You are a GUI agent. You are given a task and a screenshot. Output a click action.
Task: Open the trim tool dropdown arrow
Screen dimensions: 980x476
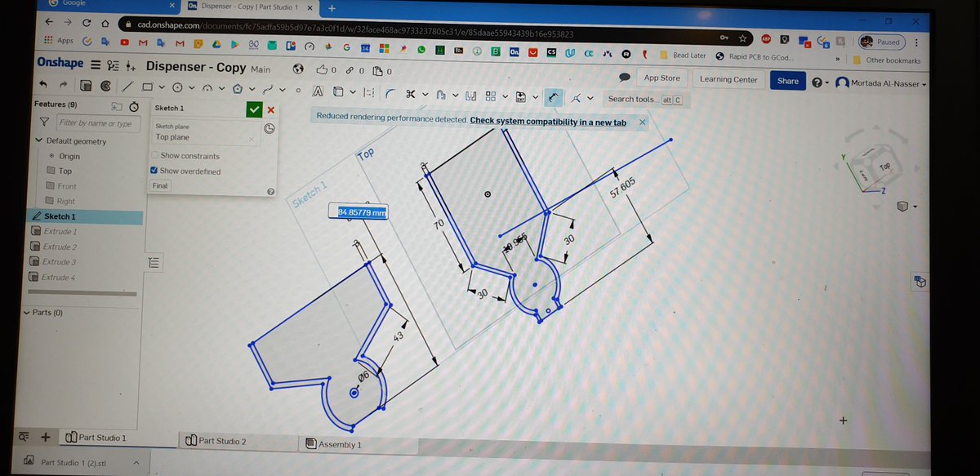(x=425, y=94)
